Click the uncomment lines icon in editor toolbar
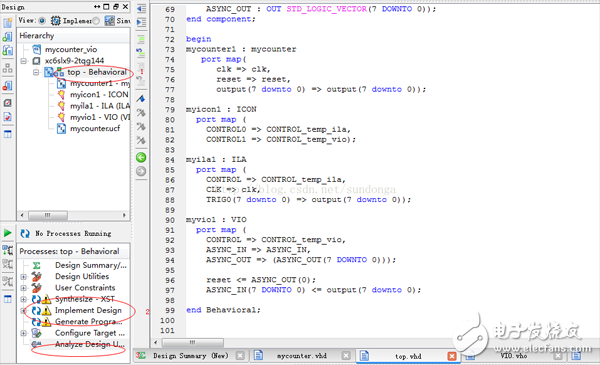Image resolution: width=600 pixels, height=365 pixels. point(141,53)
